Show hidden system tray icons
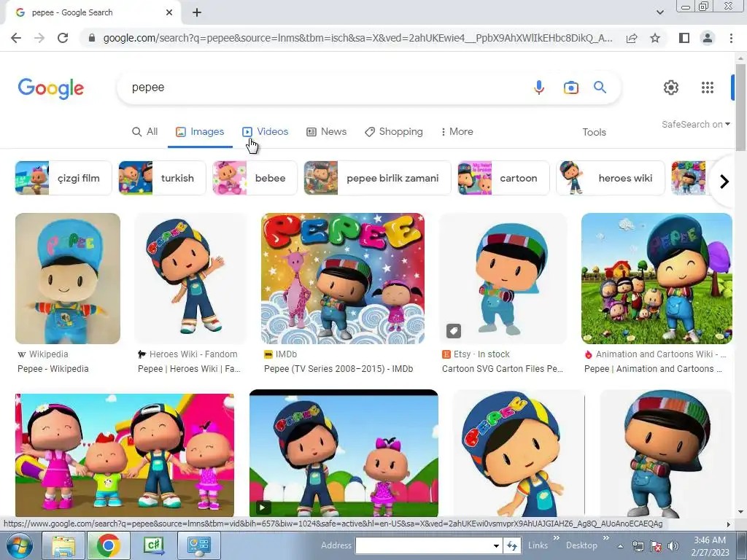 pos(620,547)
